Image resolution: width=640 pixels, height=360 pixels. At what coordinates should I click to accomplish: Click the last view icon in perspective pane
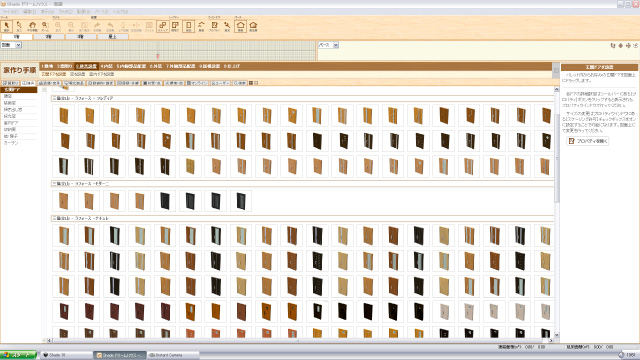(x=636, y=45)
